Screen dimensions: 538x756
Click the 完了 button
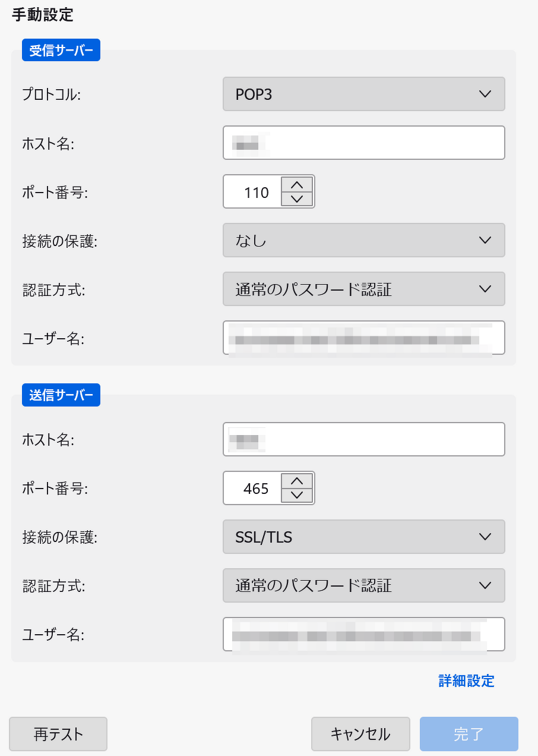tap(469, 734)
